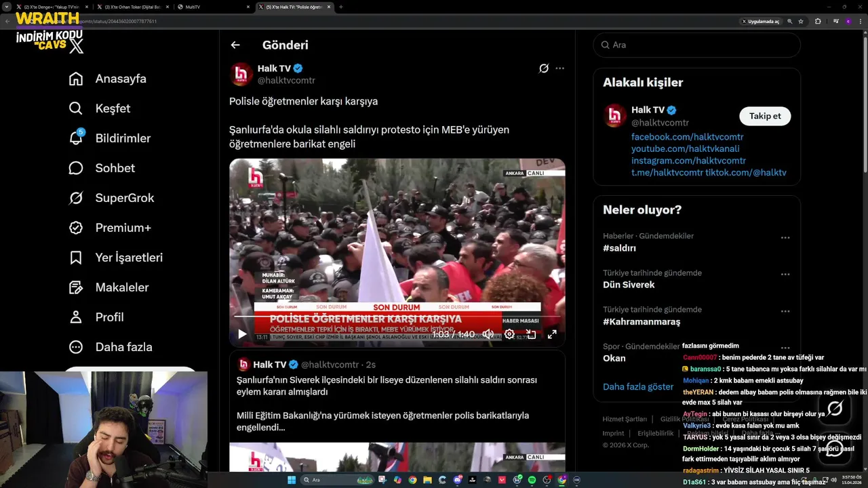
Task: Click the Ara search field
Action: click(696, 45)
